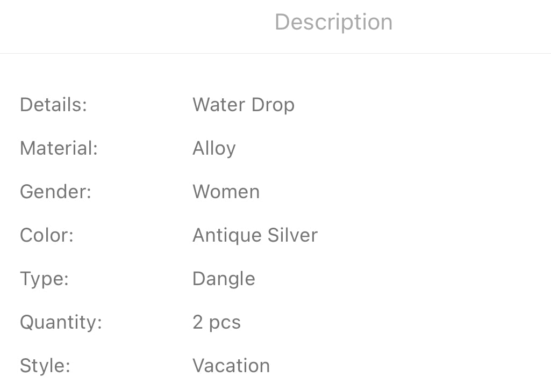Select the Vacation style value
Screen dimensions: 551x392
pyautogui.click(x=231, y=366)
